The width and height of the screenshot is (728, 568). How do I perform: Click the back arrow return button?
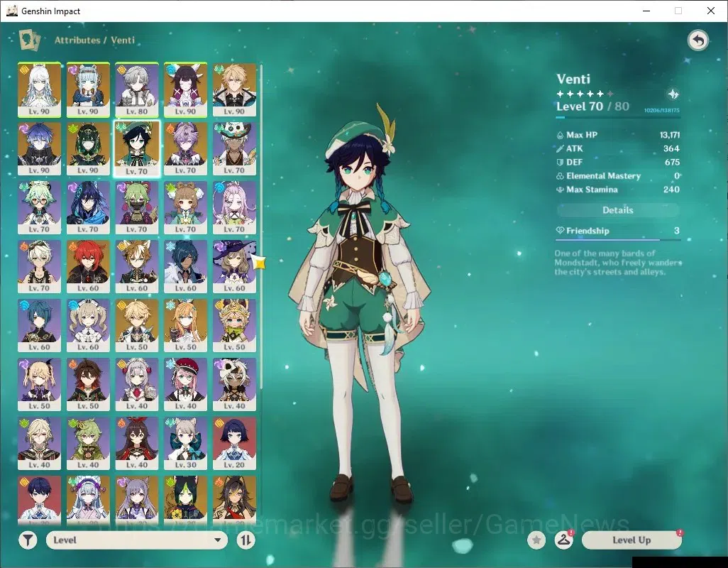click(697, 40)
